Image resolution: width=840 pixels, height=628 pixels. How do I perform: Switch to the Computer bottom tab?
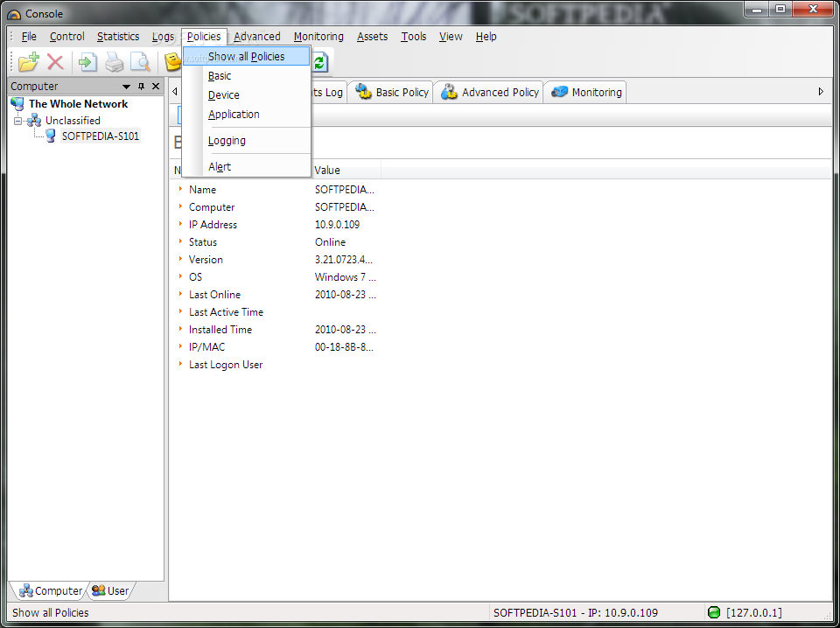(50, 590)
